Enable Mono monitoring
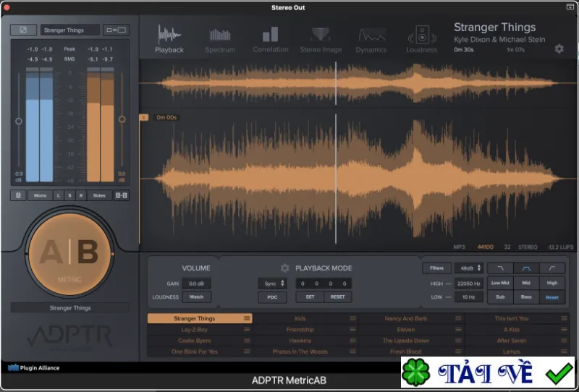Image resolution: width=579 pixels, height=392 pixels. (x=40, y=195)
